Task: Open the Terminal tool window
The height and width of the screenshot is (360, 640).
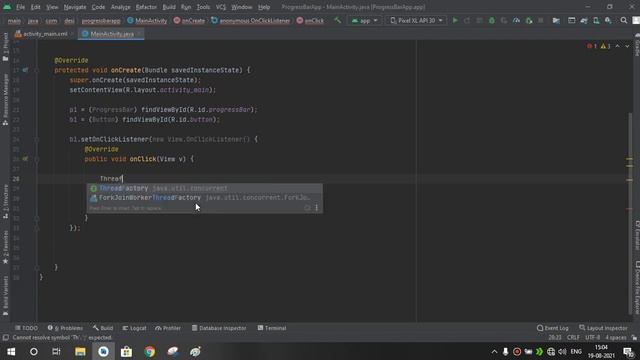Action: [x=272, y=328]
